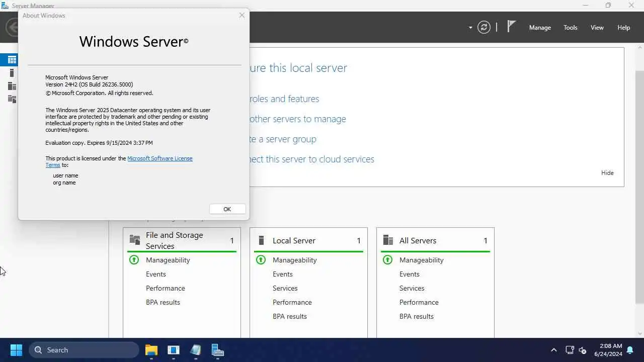Click scrollbar down arrow in Server Manager
Viewport: 644px width, 362px height.
click(639, 333)
